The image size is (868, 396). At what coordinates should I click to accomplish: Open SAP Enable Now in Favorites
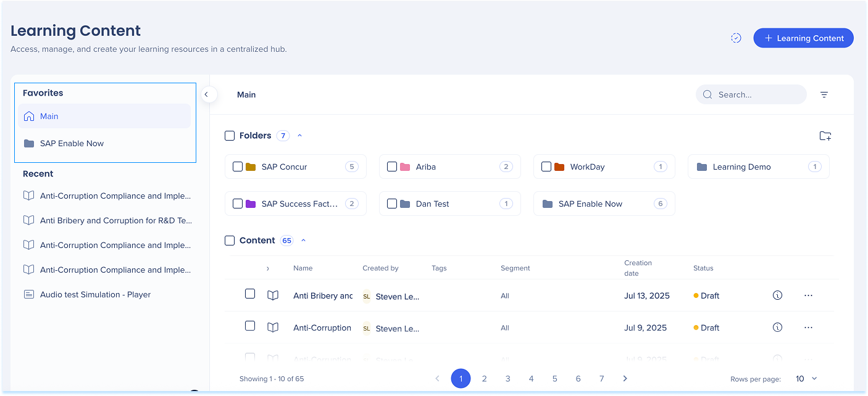(72, 143)
